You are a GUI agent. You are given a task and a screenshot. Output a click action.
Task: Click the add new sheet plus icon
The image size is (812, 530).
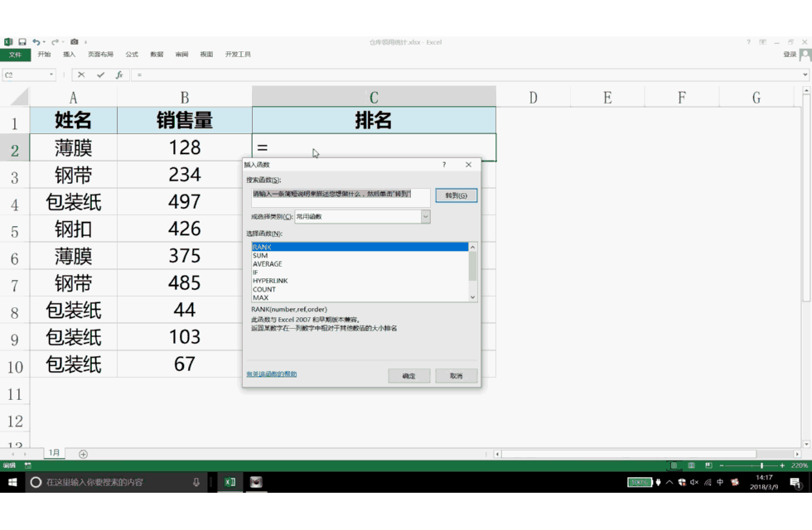click(x=83, y=454)
